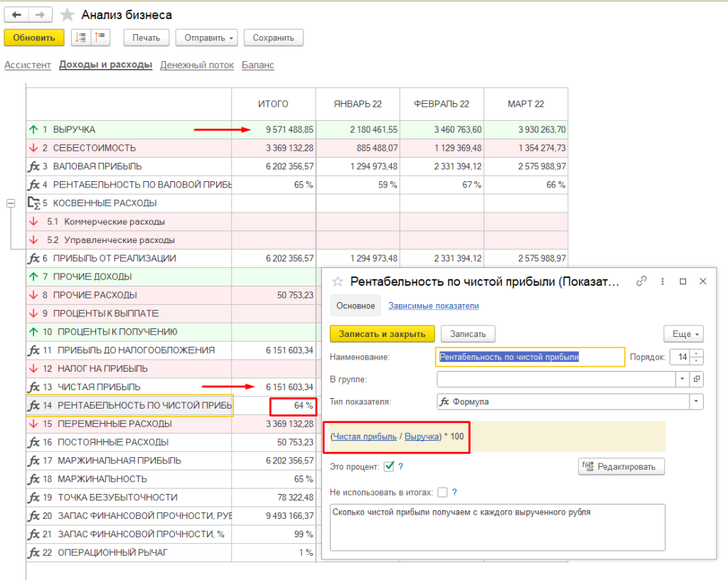Click the Наименование input field
The image size is (728, 580).
[530, 357]
